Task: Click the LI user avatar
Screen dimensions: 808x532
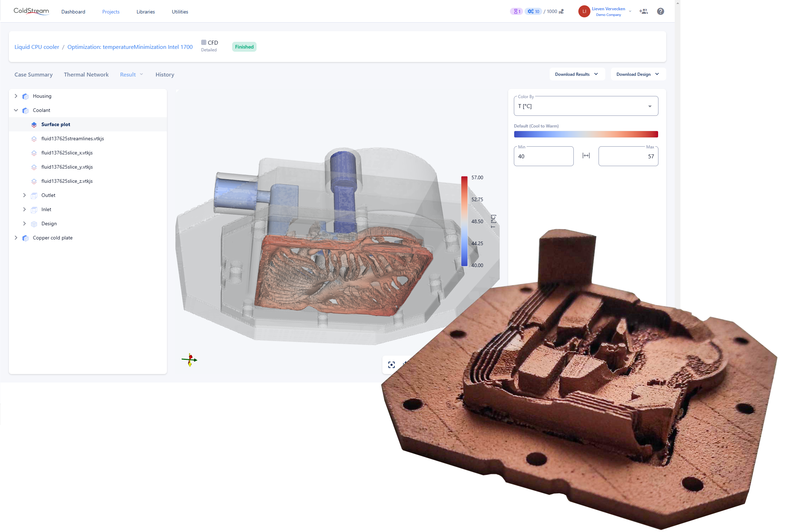Action: click(584, 11)
